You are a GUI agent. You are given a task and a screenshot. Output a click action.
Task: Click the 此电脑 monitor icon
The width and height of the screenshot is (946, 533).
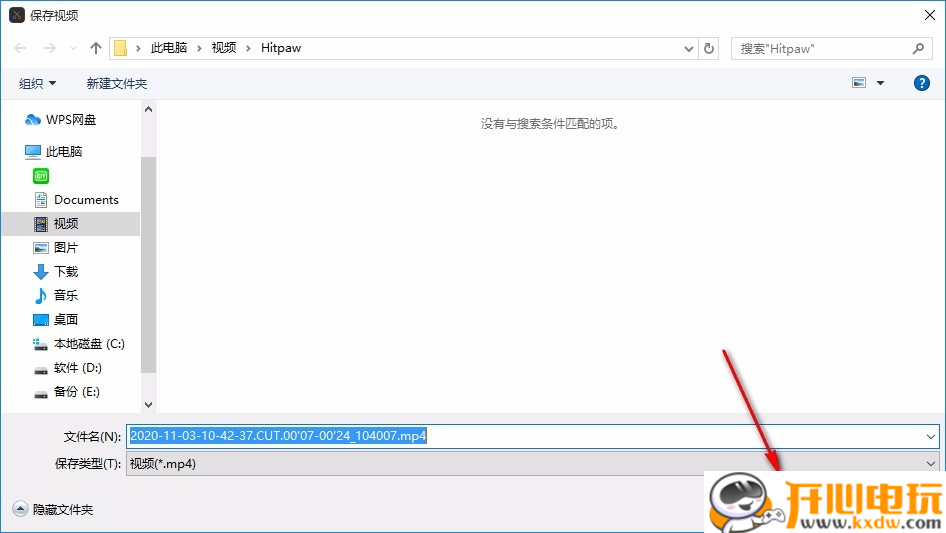pyautogui.click(x=33, y=152)
